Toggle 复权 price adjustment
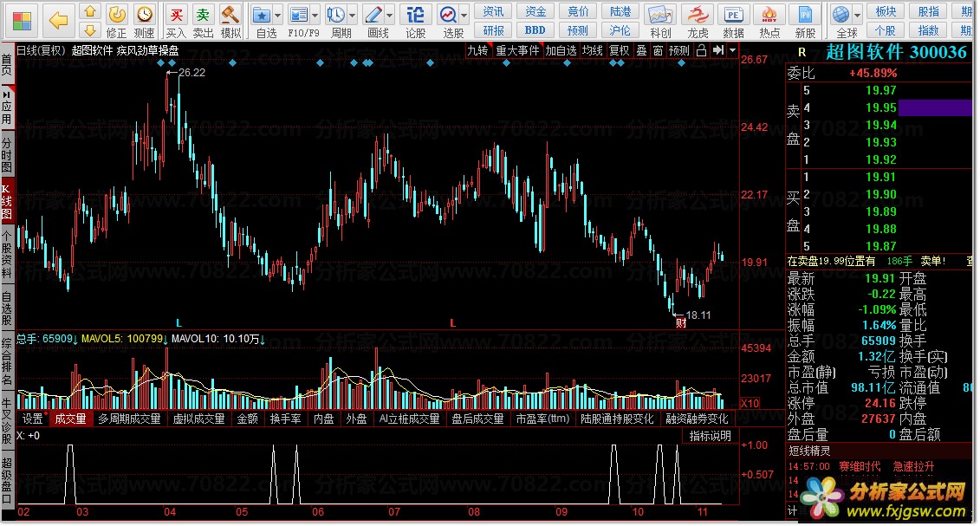Viewport: 980px width, 526px height. [619, 50]
